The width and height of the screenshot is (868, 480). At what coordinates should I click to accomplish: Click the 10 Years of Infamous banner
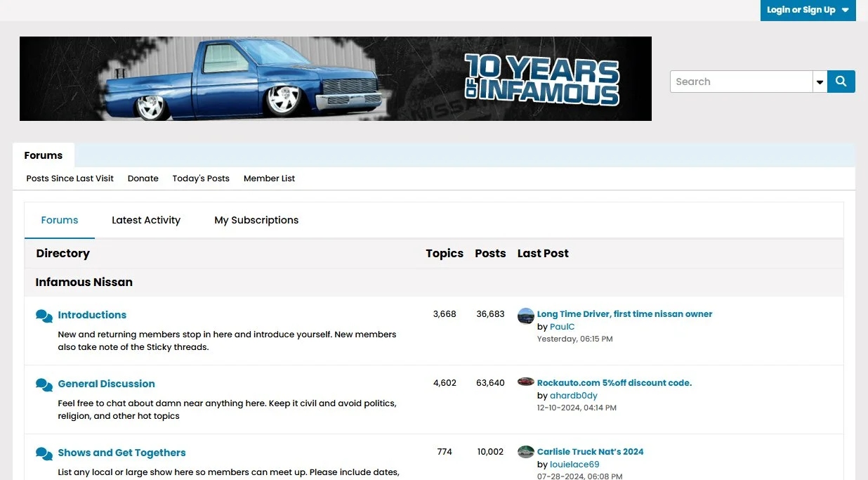click(x=336, y=79)
